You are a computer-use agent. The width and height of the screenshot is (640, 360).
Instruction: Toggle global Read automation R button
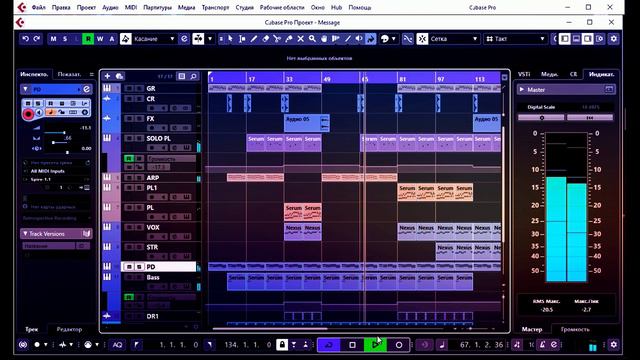(x=88, y=39)
